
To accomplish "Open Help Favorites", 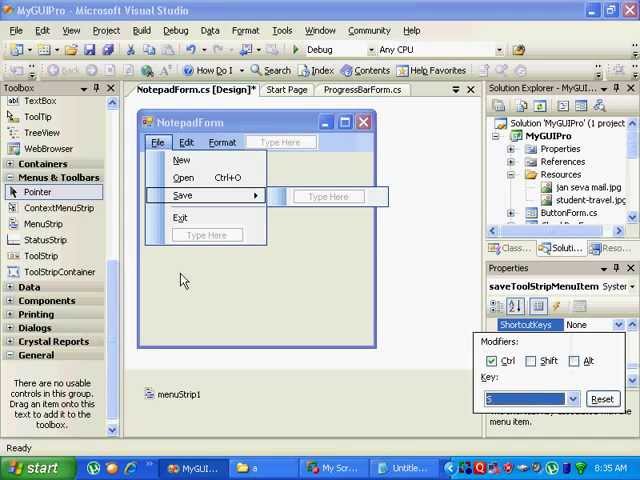I will coord(431,71).
